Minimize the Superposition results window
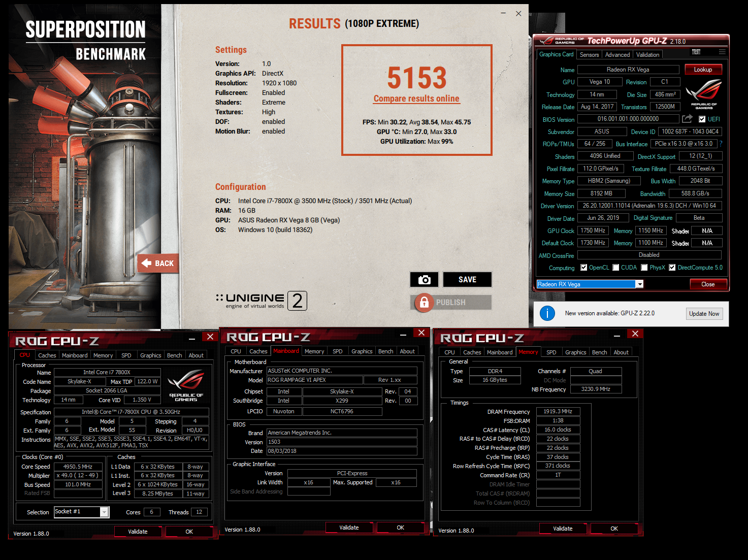This screenshot has height=560, width=748. pyautogui.click(x=503, y=13)
